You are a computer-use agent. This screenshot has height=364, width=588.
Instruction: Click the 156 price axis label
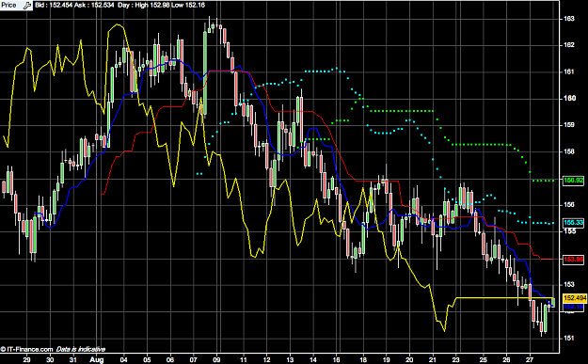568,205
